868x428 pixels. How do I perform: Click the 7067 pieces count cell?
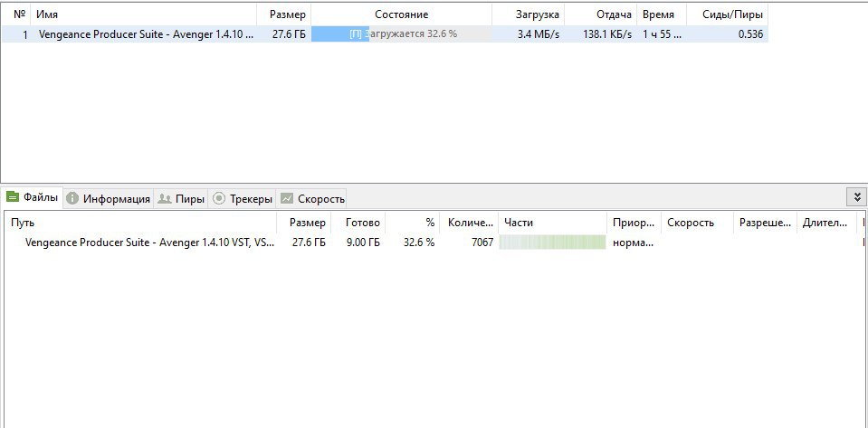pyautogui.click(x=482, y=243)
